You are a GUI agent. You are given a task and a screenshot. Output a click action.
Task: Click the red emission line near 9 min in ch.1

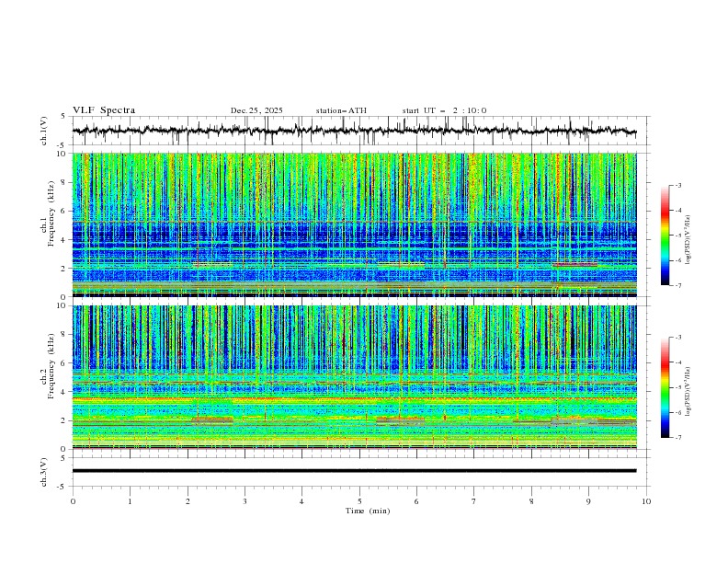(x=574, y=265)
